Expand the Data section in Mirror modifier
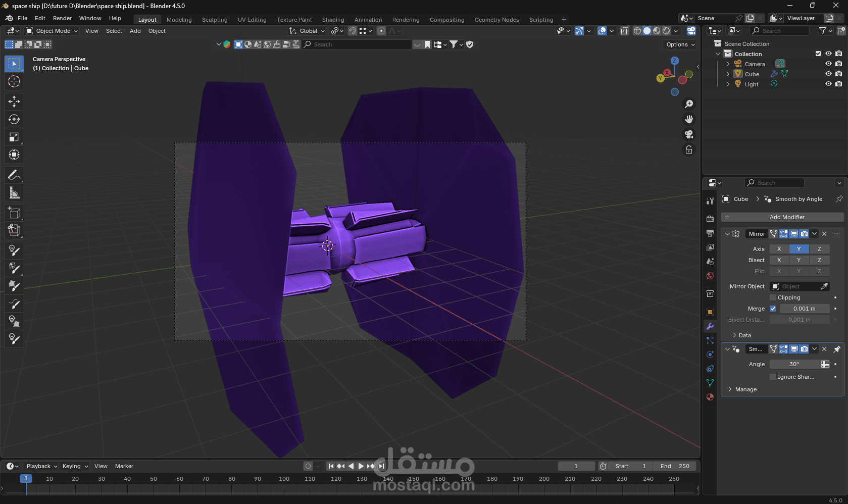Image resolution: width=848 pixels, height=504 pixels. tap(741, 335)
